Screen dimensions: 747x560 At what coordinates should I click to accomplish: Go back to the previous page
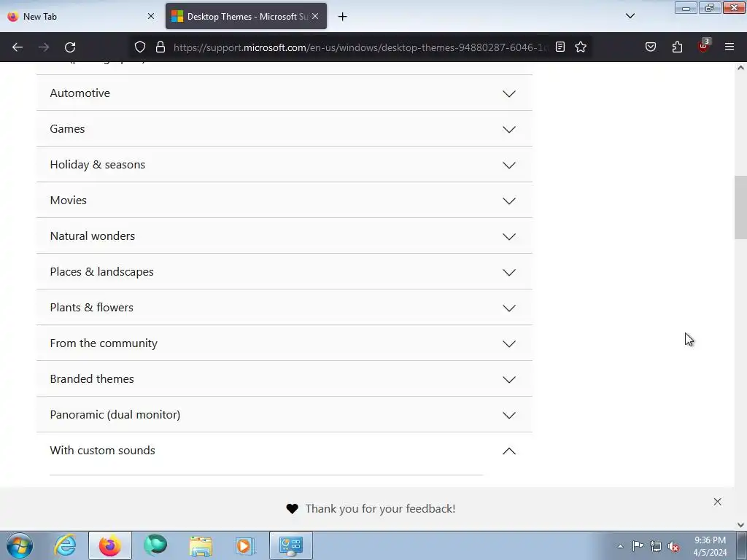coord(18,47)
